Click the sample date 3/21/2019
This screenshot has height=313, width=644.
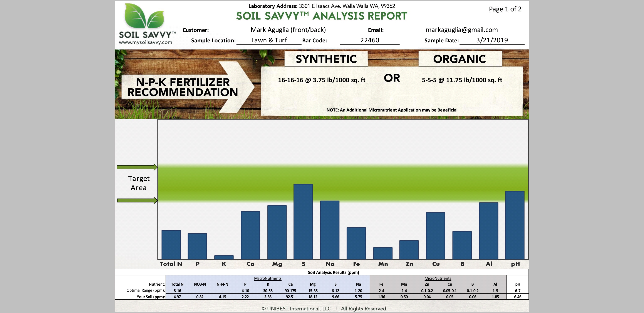(492, 40)
